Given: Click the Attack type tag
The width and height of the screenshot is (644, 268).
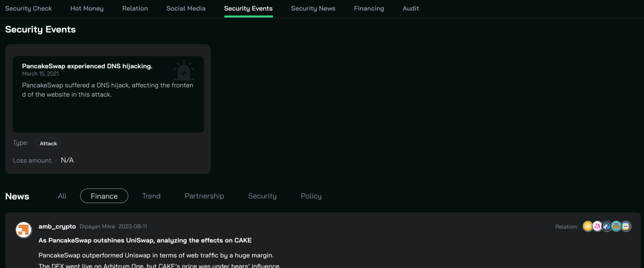Looking at the screenshot, I should click(48, 144).
